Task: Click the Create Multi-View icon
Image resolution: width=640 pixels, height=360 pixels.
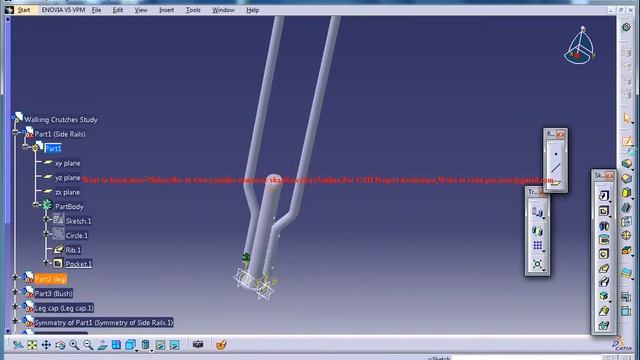Action: [x=116, y=345]
